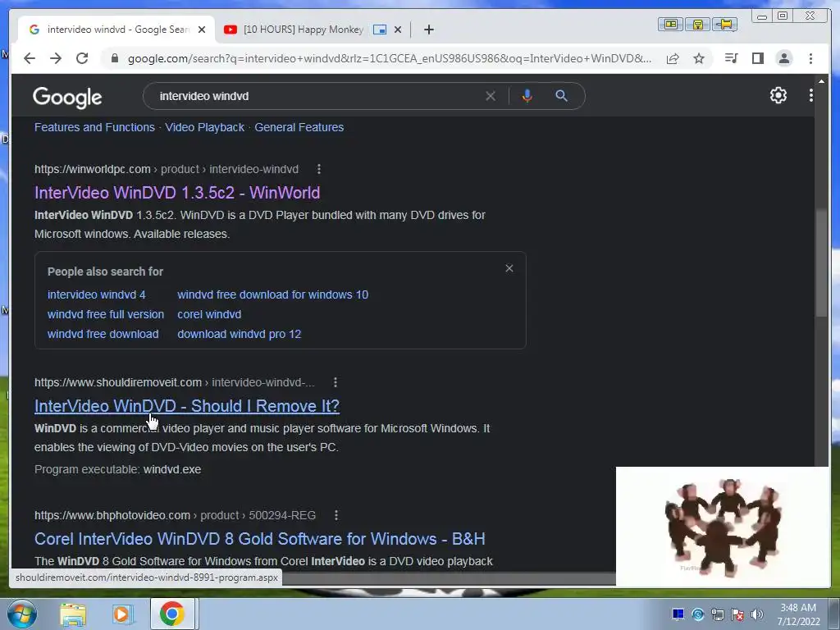Close the intervideo windvd Google Search tab

point(202,30)
